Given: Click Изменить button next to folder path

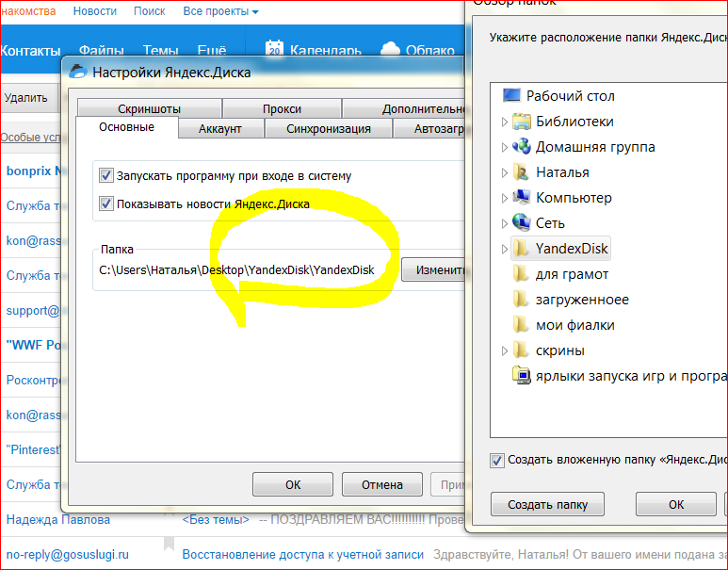Looking at the screenshot, I should 433,269.
